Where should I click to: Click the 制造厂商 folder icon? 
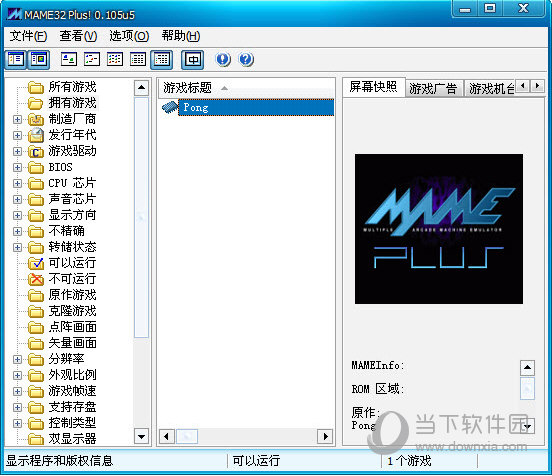click(x=36, y=119)
